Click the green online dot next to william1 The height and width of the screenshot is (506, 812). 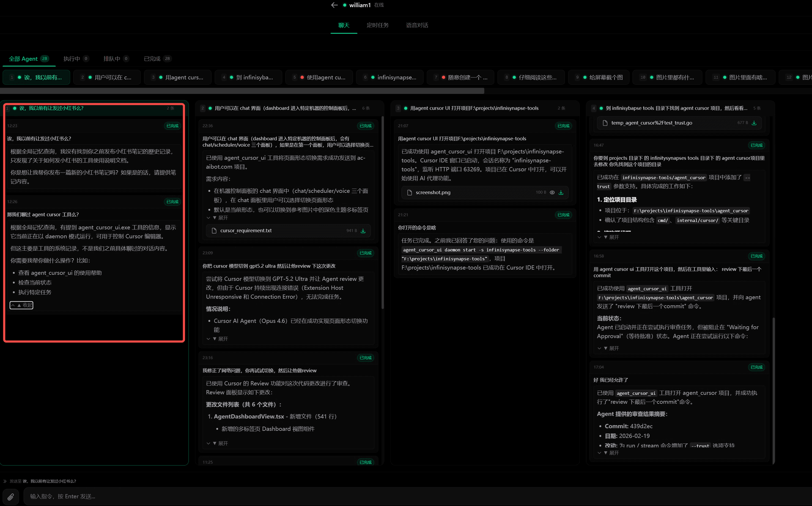point(344,5)
